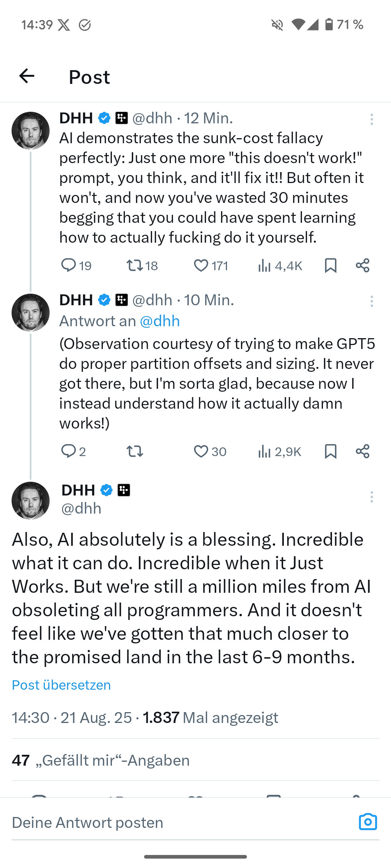Viewport: 391px width, 868px height.
Task: Open more options for the 12 Min. post
Action: tap(371, 119)
